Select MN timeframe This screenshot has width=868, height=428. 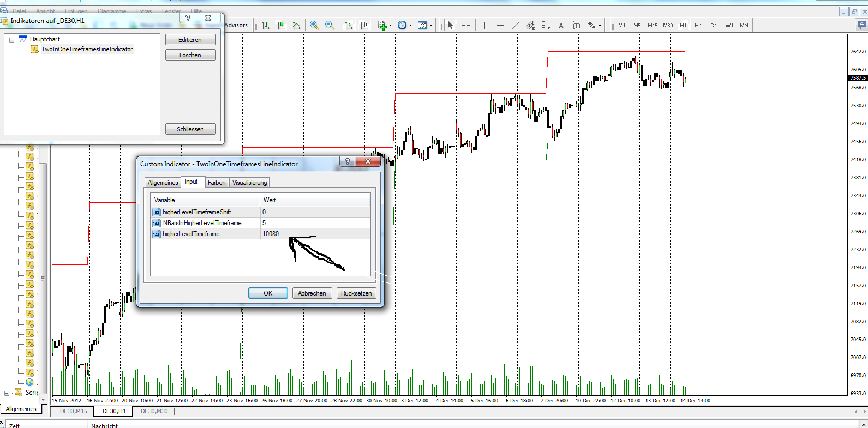tap(744, 25)
